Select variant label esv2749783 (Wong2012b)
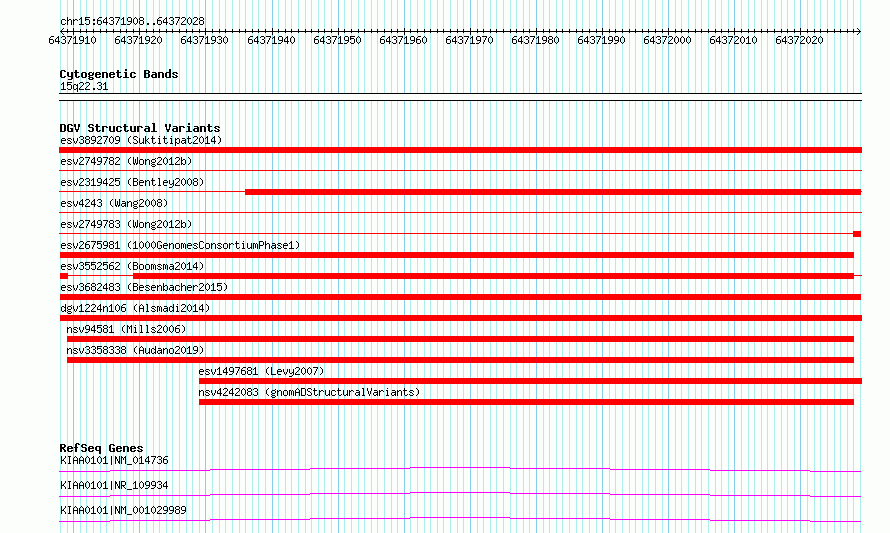This screenshot has width=890, height=533. coord(126,224)
